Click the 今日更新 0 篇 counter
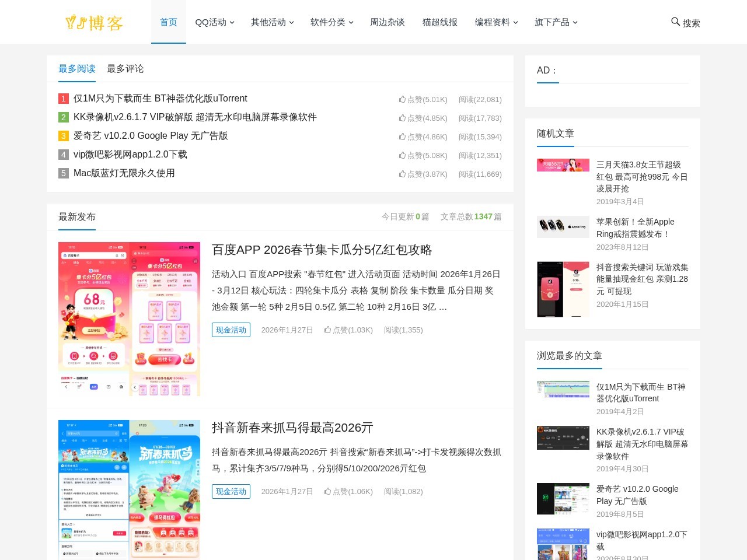 coord(405,216)
